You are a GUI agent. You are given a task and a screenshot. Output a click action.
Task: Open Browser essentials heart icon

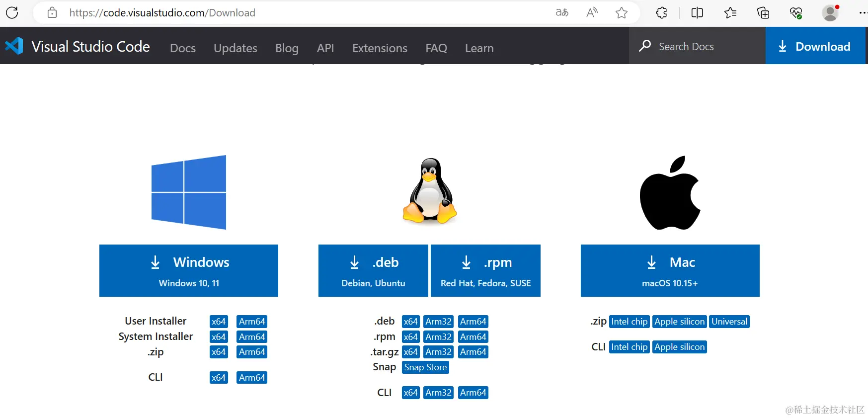point(796,12)
